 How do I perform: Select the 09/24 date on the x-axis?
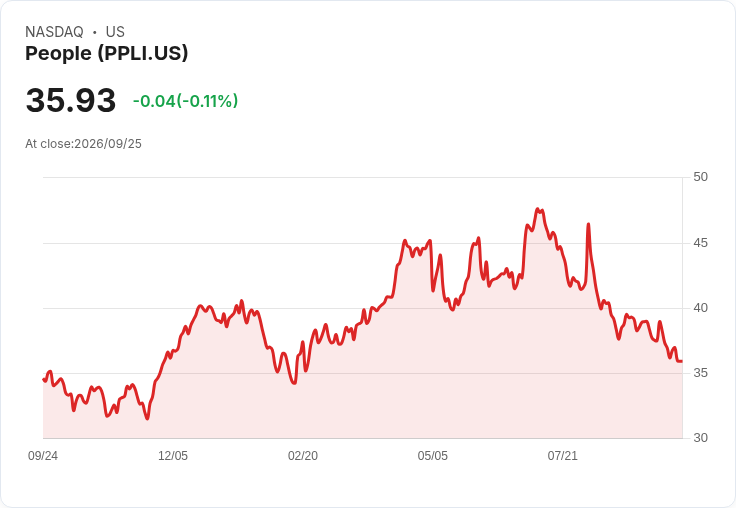pyautogui.click(x=43, y=456)
